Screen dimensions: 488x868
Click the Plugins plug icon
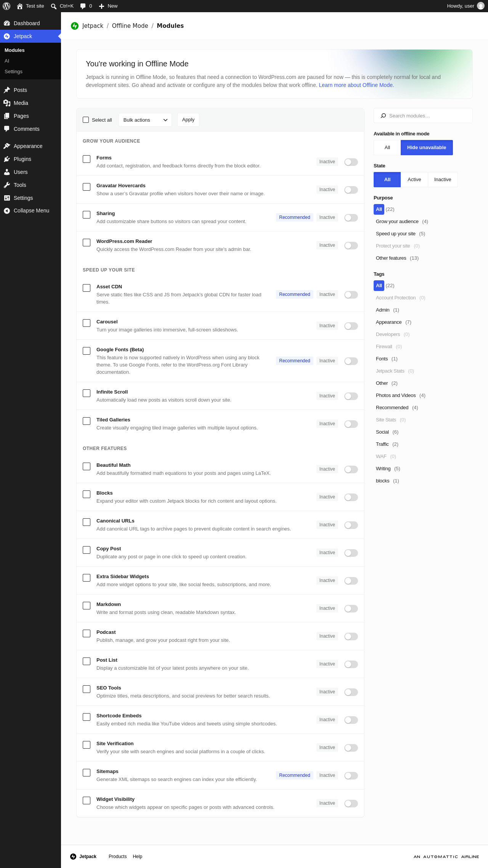click(x=7, y=159)
